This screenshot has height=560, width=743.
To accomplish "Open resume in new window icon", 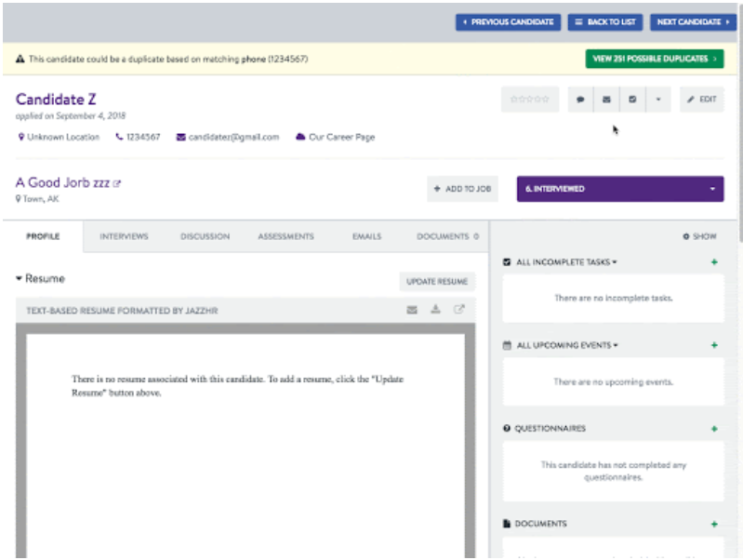I will point(458,310).
